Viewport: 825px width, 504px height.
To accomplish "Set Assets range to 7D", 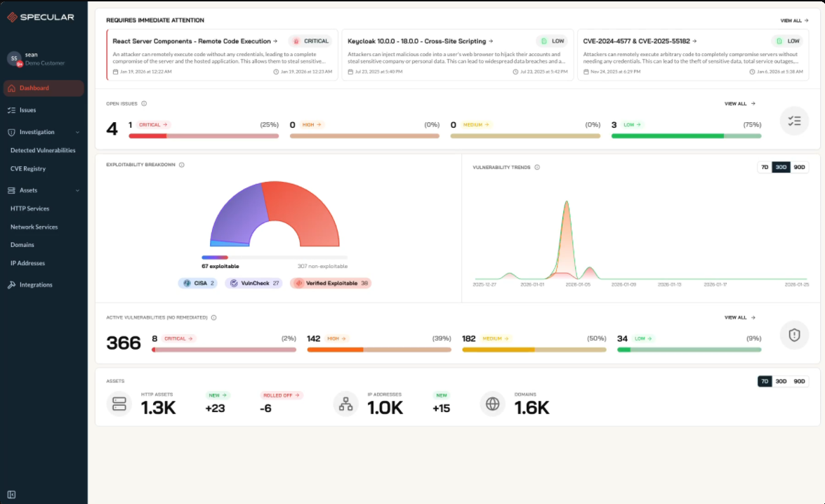I will (x=765, y=381).
